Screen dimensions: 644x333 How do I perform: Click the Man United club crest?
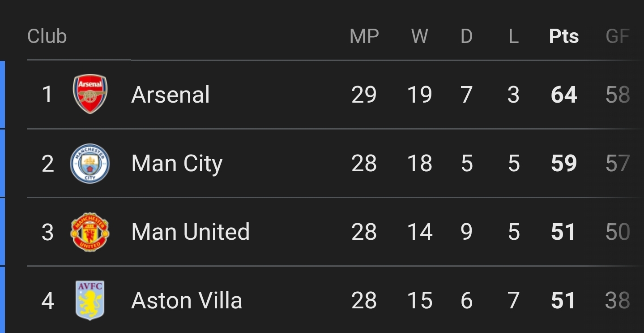[90, 232]
